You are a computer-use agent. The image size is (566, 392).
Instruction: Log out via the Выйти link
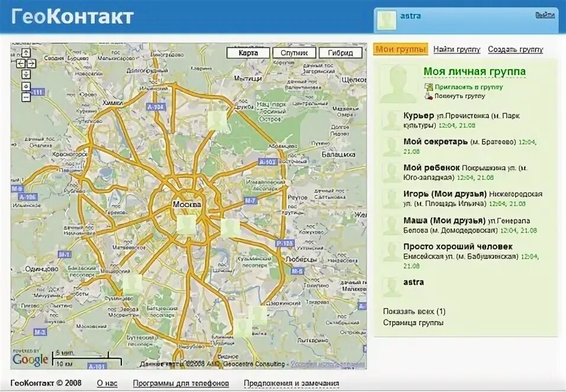click(545, 15)
